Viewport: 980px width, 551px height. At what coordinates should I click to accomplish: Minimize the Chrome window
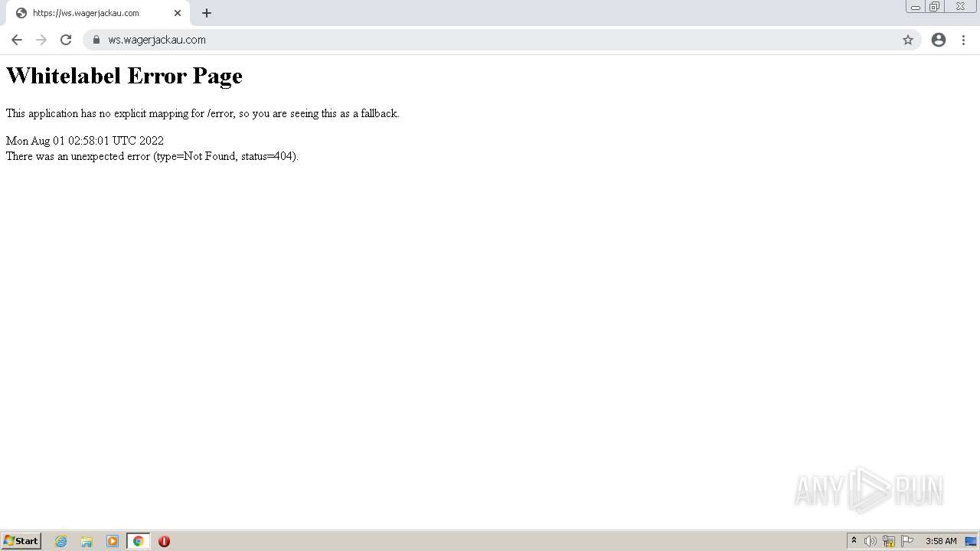click(x=916, y=7)
